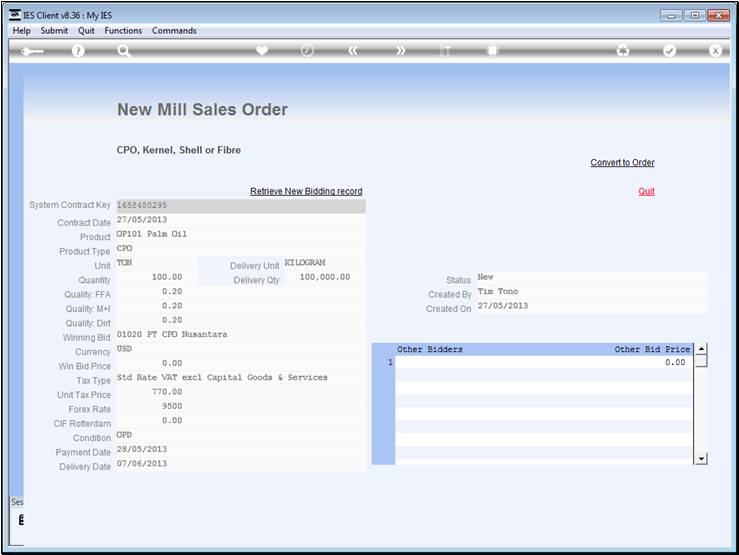Click the recycle icon in toolbar
The image size is (739, 555).
click(x=623, y=50)
